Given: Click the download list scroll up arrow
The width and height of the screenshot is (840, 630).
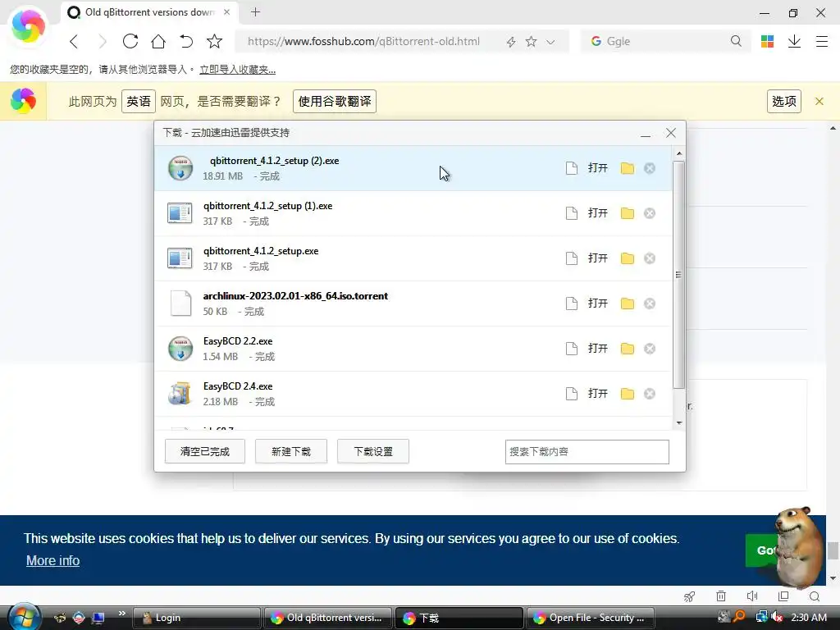Looking at the screenshot, I should click(679, 153).
